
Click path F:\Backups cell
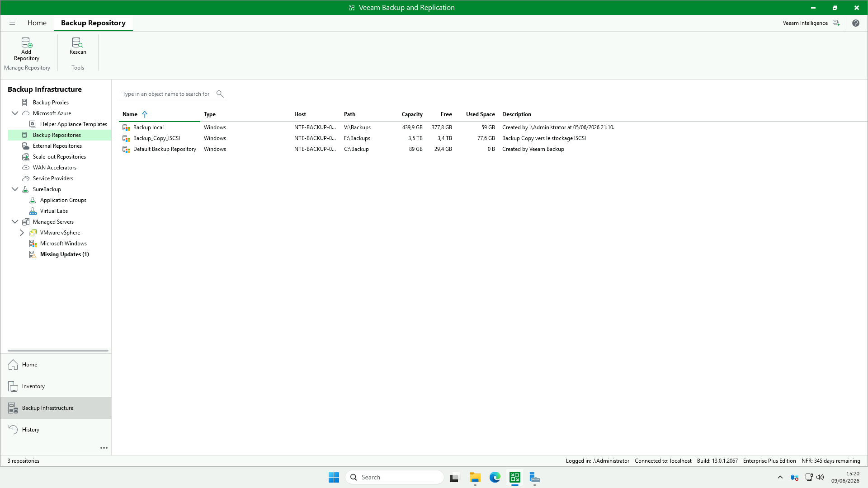pyautogui.click(x=357, y=138)
